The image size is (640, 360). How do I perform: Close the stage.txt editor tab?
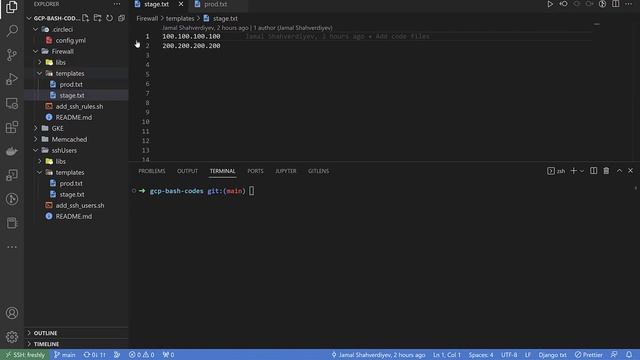click(181, 4)
